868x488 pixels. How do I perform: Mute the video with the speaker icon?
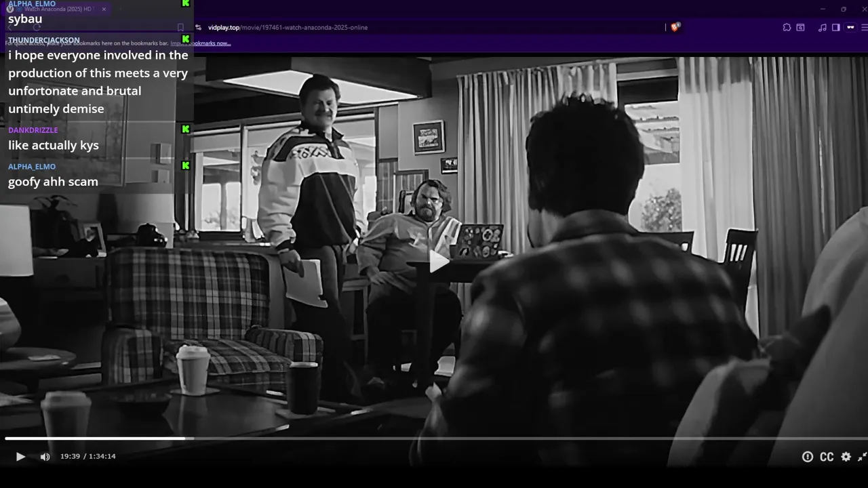click(45, 457)
